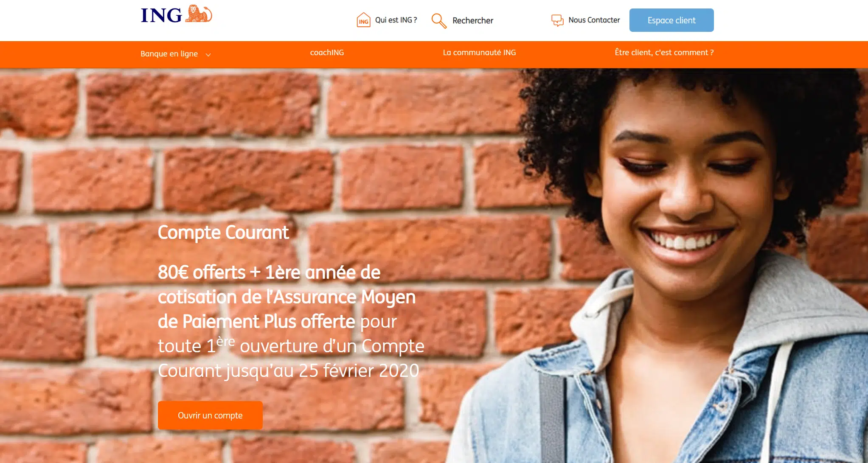868x463 pixels.
Task: Go to the coachING menu item
Action: (x=327, y=53)
